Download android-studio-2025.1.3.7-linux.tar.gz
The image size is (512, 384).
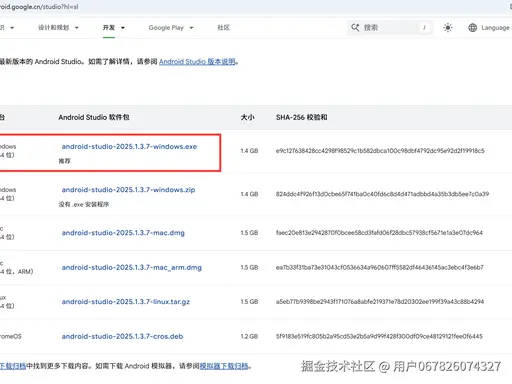126,302
